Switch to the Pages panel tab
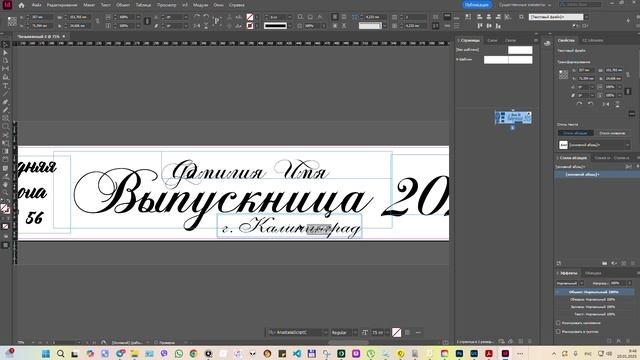The width and height of the screenshot is (640, 360). click(469, 40)
